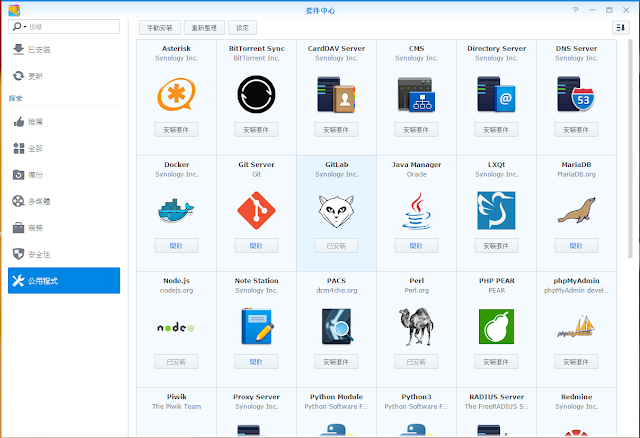Image resolution: width=640 pixels, height=438 pixels.
Task: Click the vertical scrollbar of package list
Action: [x=630, y=149]
